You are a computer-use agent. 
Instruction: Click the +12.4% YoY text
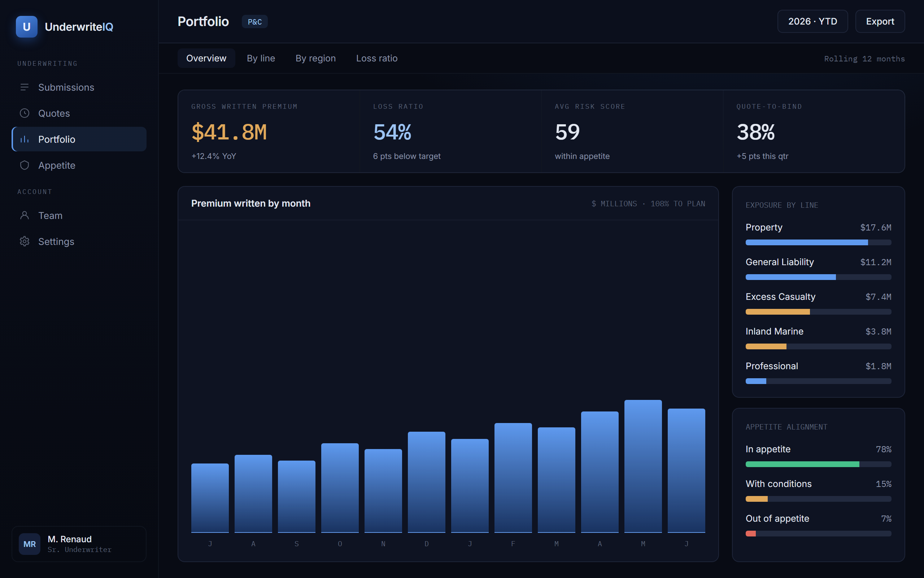[x=214, y=156]
